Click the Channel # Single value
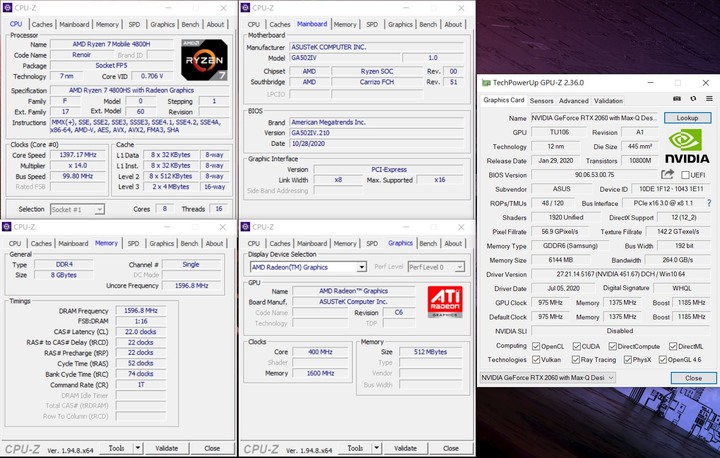 pos(191,265)
